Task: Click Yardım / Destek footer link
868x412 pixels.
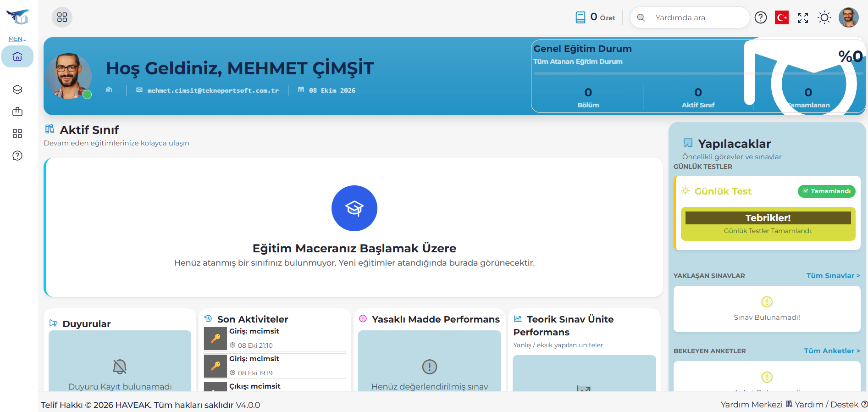Action: coord(826,405)
